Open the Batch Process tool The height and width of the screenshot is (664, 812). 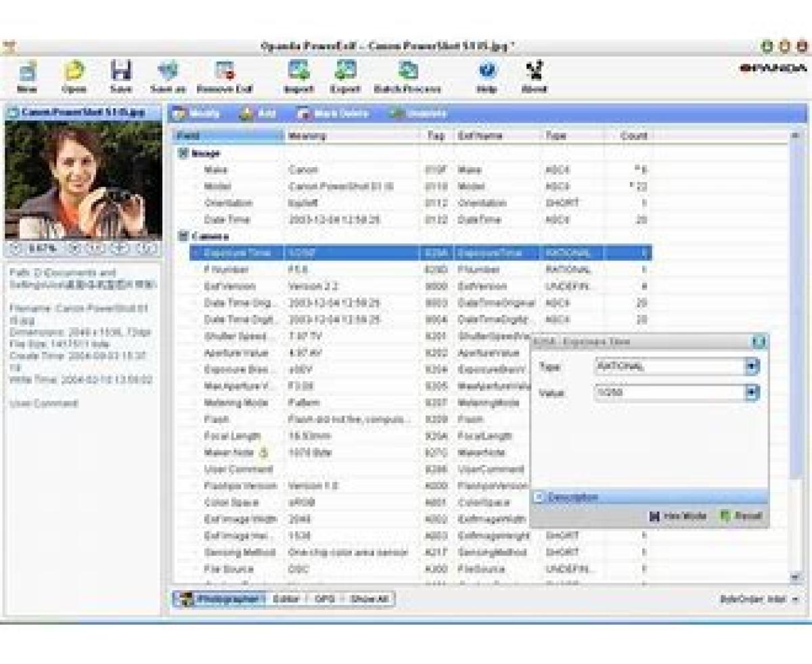407,70
